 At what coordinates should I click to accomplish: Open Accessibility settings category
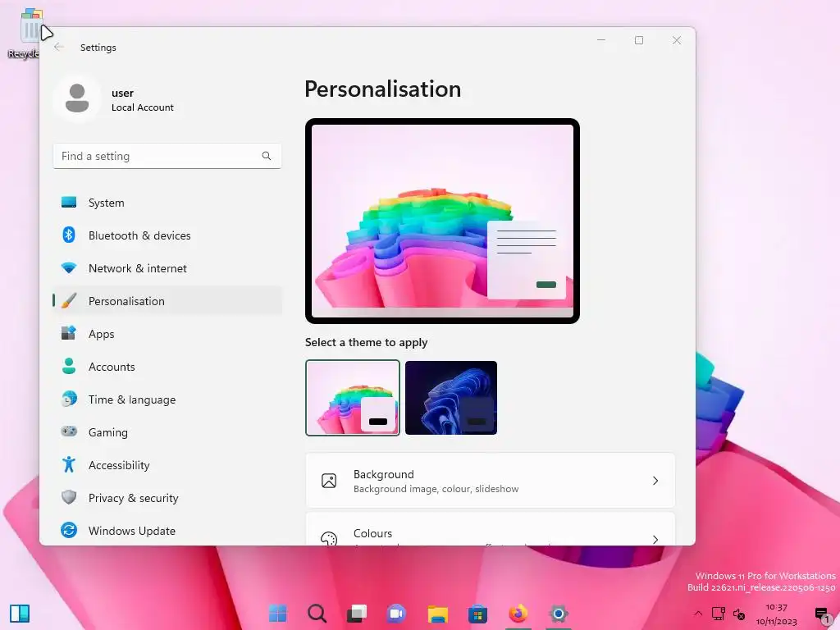point(167,464)
